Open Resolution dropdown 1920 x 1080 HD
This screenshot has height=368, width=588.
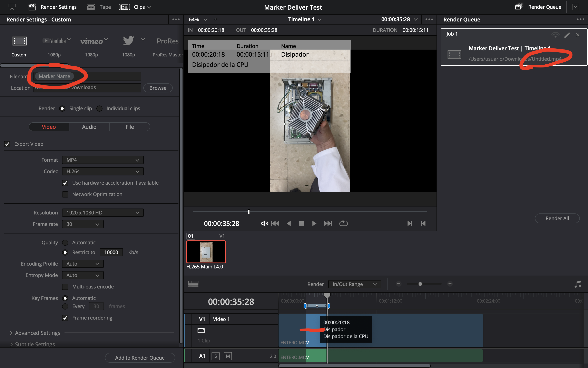(x=103, y=213)
